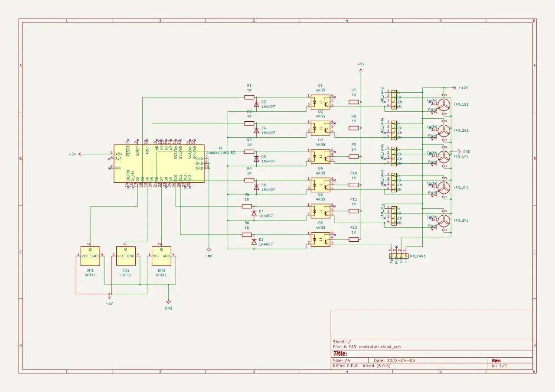555x392 pixels.
Task: Select connector MB_FAN1 at the bottom
Action: tap(398, 256)
